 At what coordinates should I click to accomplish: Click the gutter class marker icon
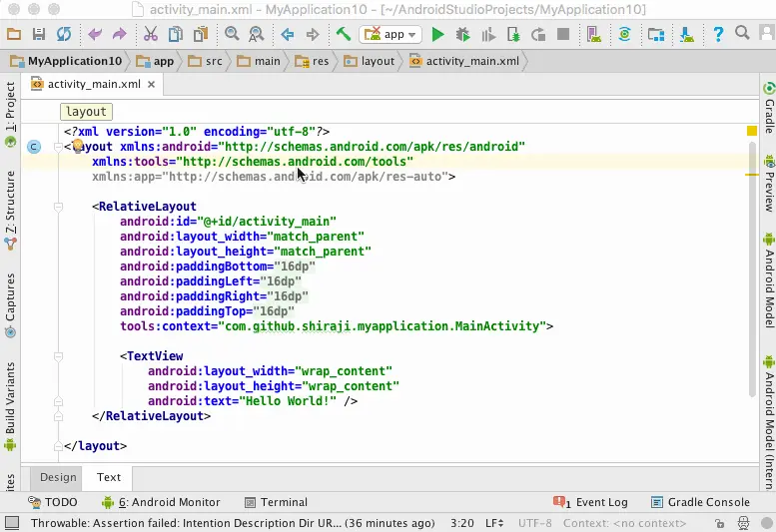(34, 147)
